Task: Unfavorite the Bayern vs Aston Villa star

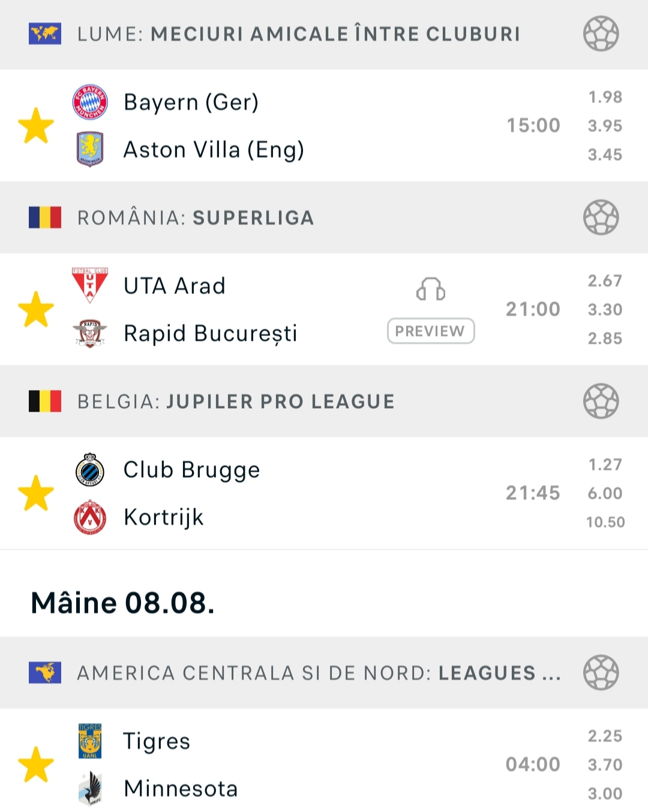Action: pos(36,126)
